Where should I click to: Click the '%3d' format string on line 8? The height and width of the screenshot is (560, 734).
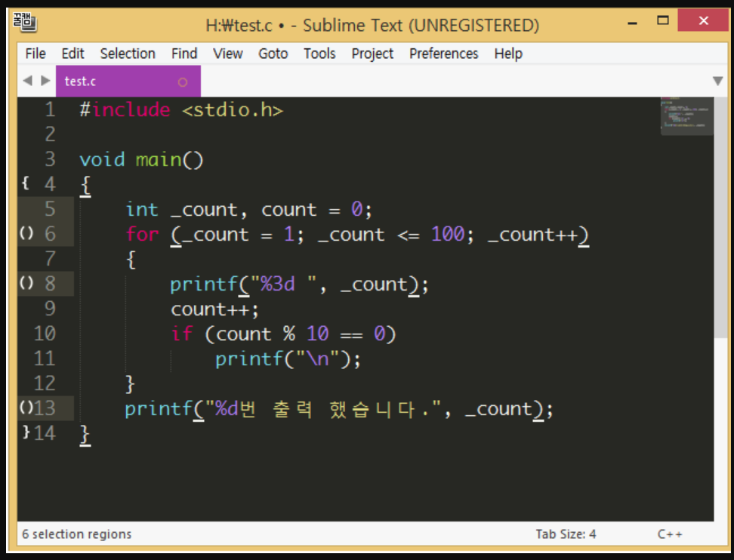[x=278, y=284]
